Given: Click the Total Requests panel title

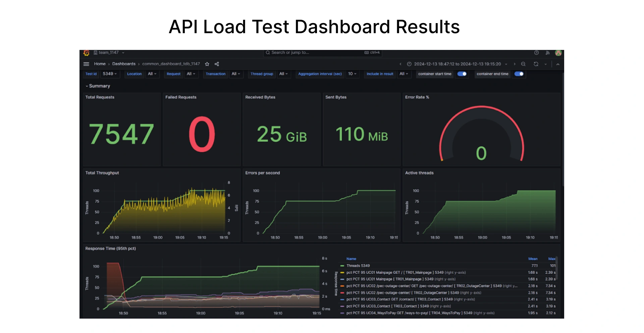Looking at the screenshot, I should (x=100, y=97).
